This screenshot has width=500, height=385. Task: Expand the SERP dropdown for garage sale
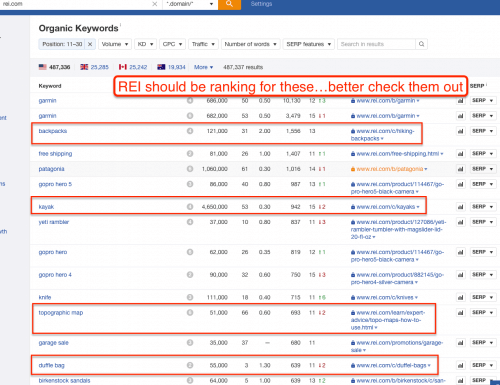[x=483, y=343]
